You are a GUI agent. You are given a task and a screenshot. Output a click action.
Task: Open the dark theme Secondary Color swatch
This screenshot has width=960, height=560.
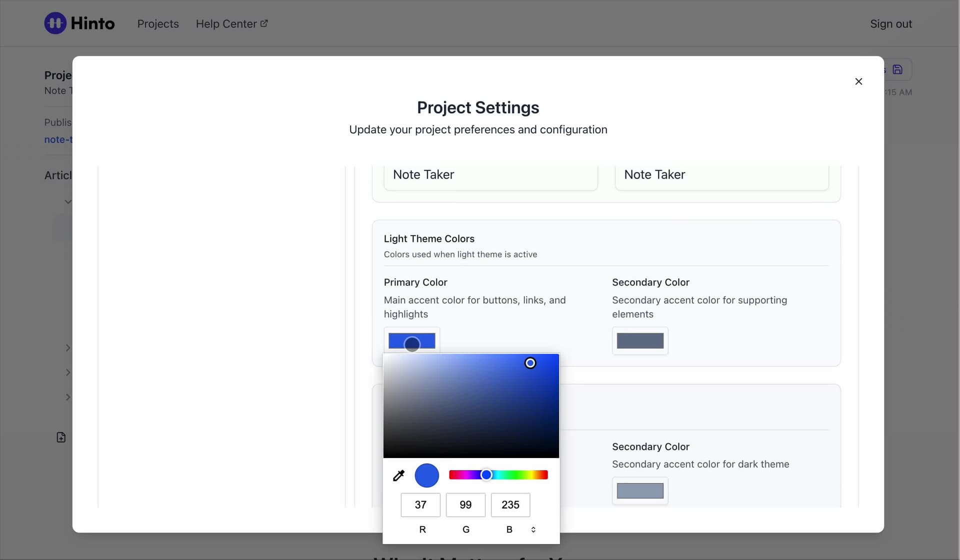point(640,491)
